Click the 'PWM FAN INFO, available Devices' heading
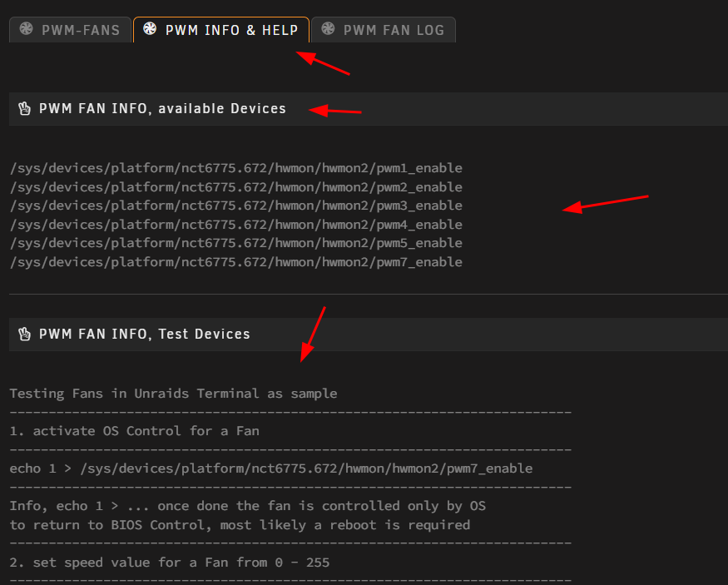 (x=162, y=109)
